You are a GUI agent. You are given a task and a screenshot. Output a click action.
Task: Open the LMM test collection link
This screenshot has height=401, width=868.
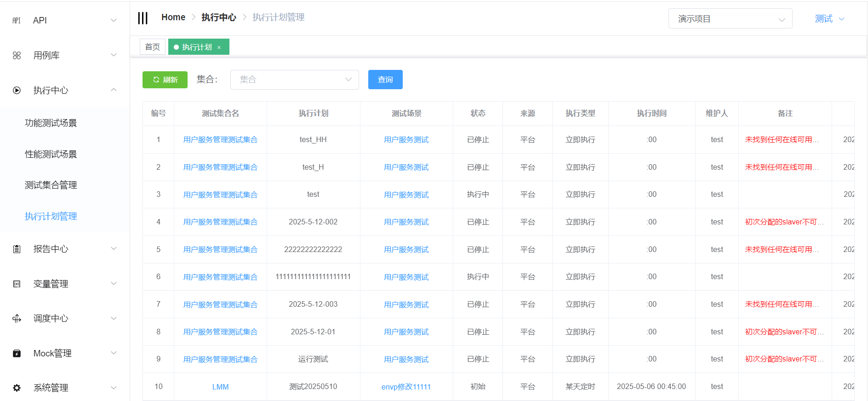(220, 387)
